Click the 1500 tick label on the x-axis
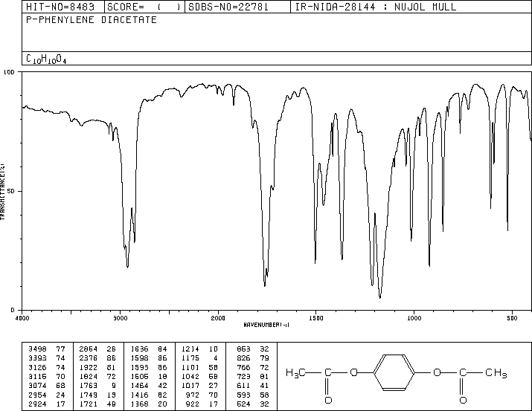 pyautogui.click(x=316, y=318)
